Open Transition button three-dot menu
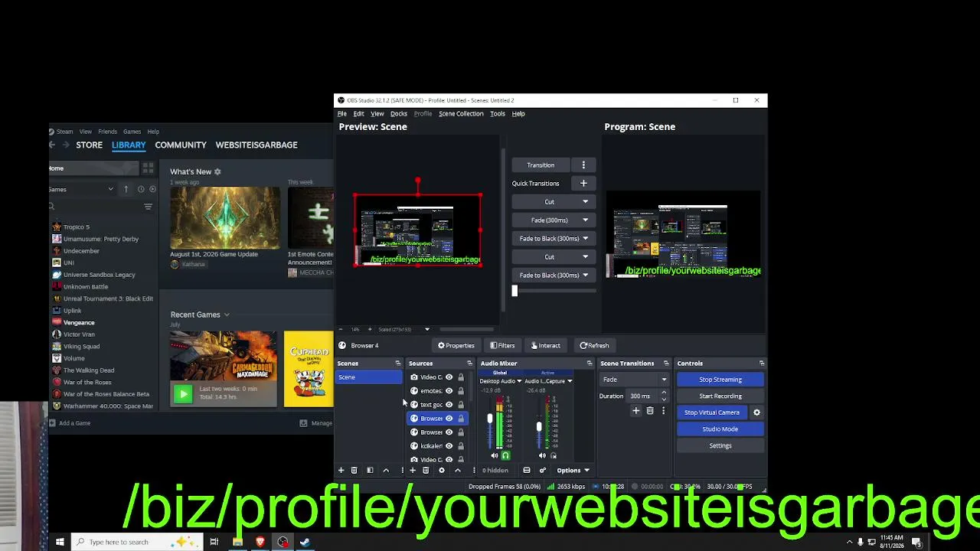 click(583, 165)
